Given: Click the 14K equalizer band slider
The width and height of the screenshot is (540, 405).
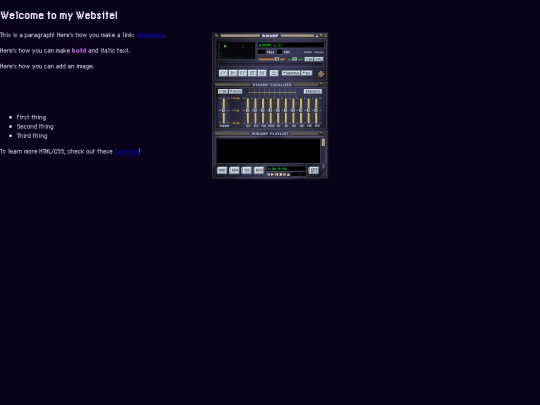Looking at the screenshot, I should click(x=308, y=111).
